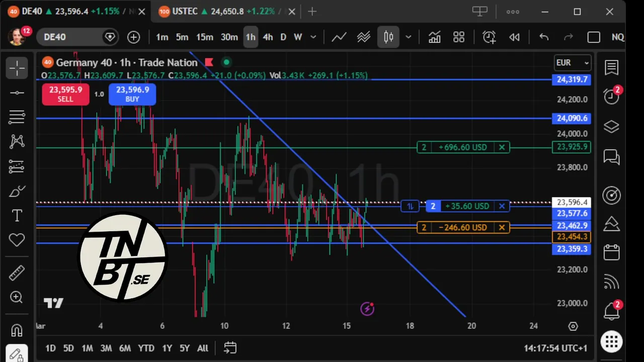Open the alerts panel with clock icon
Image resolution: width=644 pixels, height=362 pixels.
tap(611, 96)
